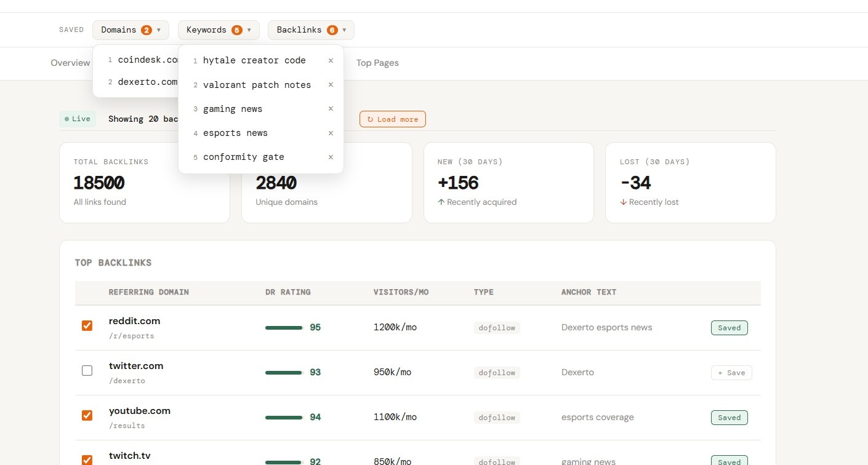This screenshot has height=465, width=868.
Task: Switch to the Overview tab
Action: (70, 63)
